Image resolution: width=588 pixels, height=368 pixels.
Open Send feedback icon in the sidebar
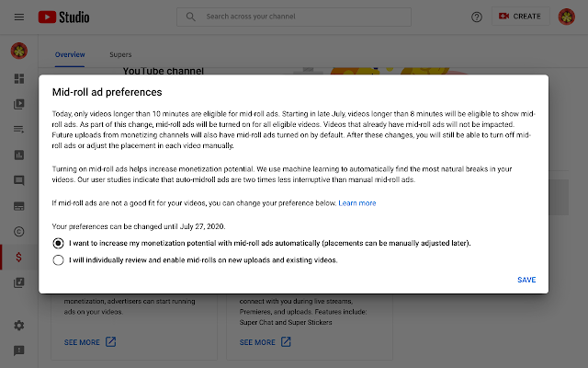(x=19, y=351)
